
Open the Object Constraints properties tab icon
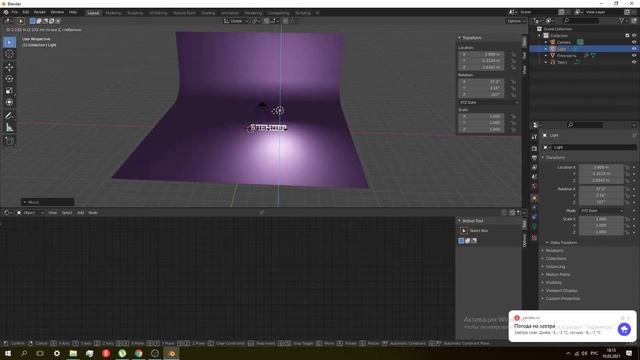534,217
